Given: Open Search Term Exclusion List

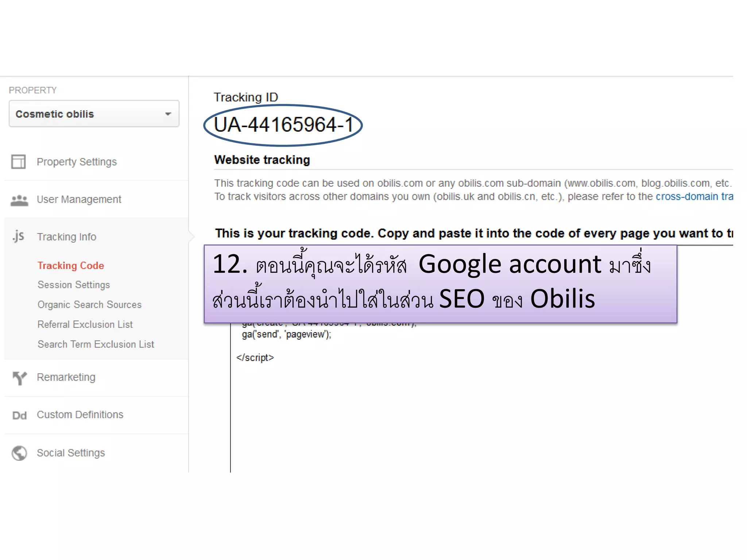Looking at the screenshot, I should pyautogui.click(x=96, y=344).
